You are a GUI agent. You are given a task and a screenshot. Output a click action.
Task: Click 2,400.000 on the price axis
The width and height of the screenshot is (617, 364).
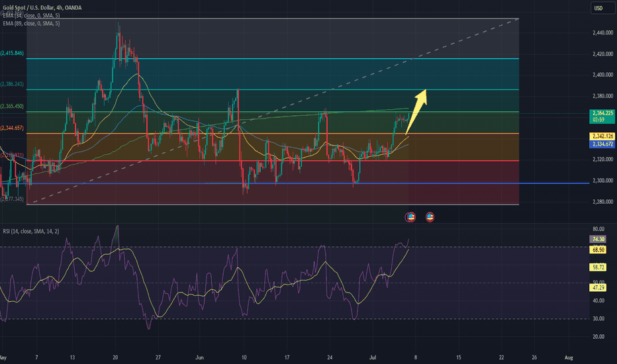[x=602, y=75]
